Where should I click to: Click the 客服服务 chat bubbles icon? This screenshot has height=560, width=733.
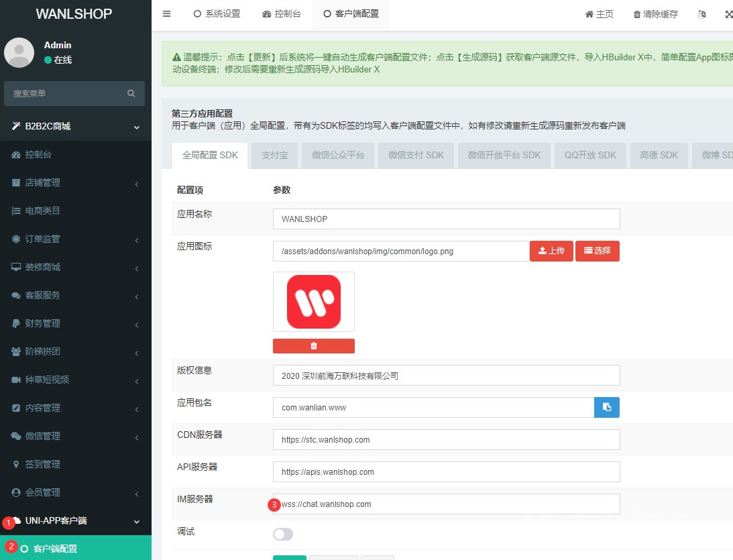pos(16,296)
